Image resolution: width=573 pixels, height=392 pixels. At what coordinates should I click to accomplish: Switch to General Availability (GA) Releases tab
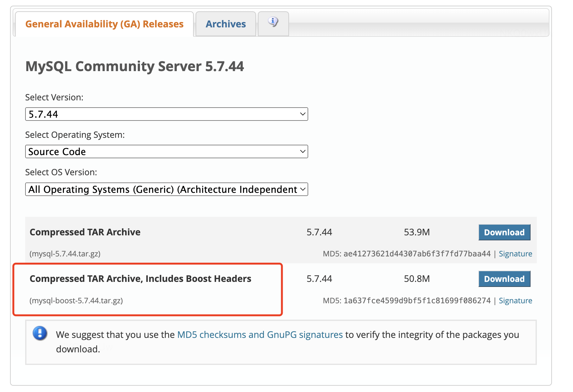coord(104,24)
